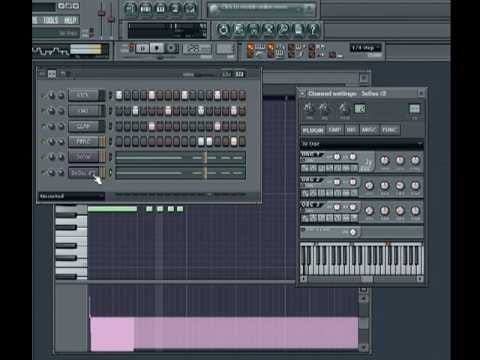480x360 pixels.
Task: Select the Clap channel button
Action: [x=83, y=126]
